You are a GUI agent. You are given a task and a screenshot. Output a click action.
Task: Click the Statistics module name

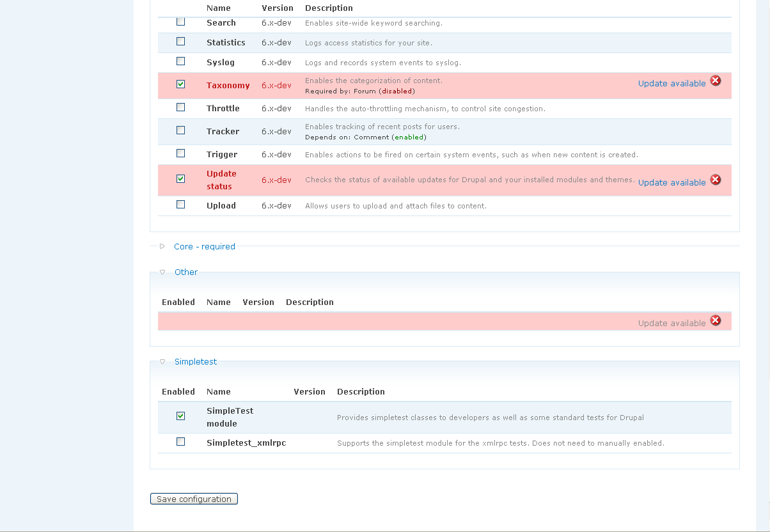[226, 43]
